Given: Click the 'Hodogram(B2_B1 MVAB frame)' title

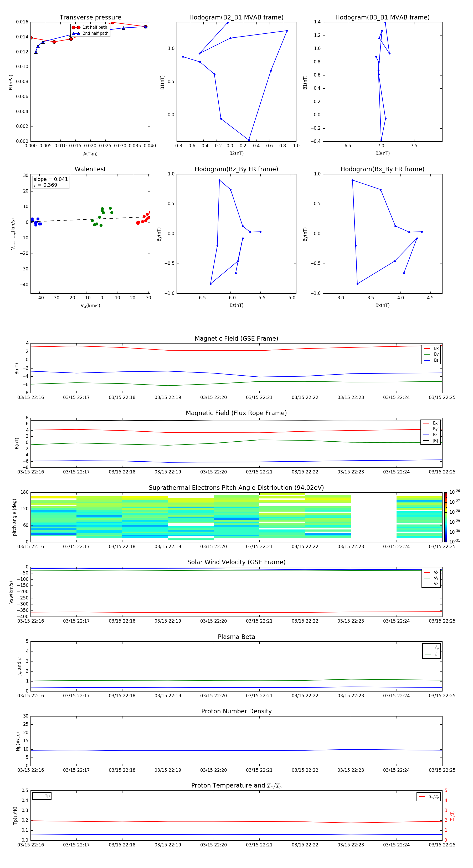Looking at the screenshot, I should pyautogui.click(x=236, y=17).
